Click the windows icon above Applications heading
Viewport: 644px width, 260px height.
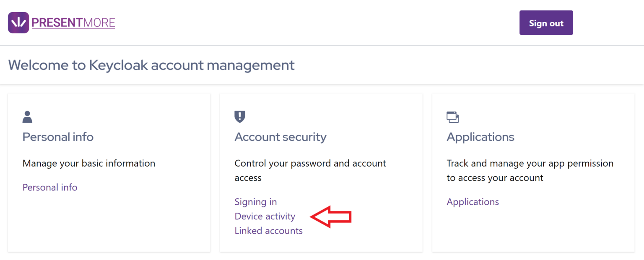point(452,117)
